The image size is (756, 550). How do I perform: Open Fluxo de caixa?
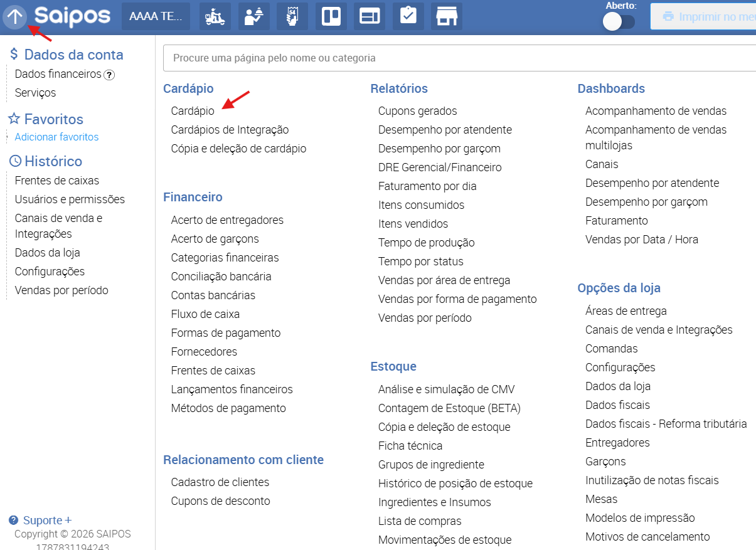click(205, 314)
